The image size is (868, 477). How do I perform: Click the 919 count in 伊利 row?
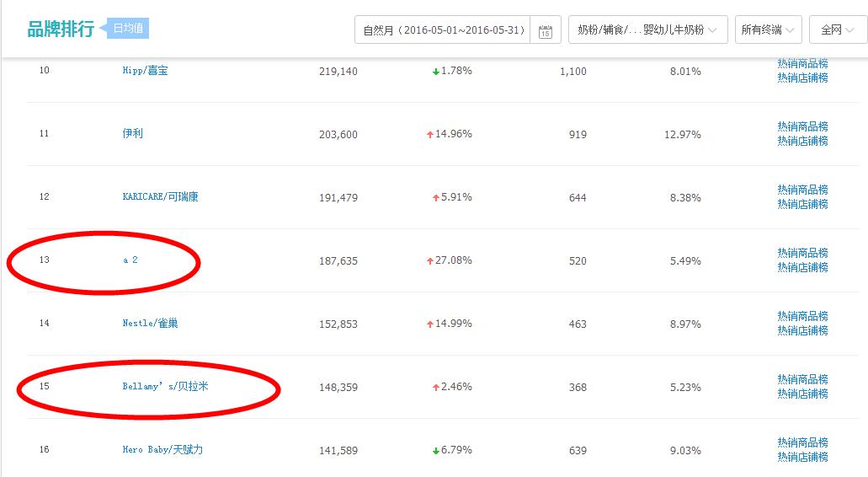point(578,135)
